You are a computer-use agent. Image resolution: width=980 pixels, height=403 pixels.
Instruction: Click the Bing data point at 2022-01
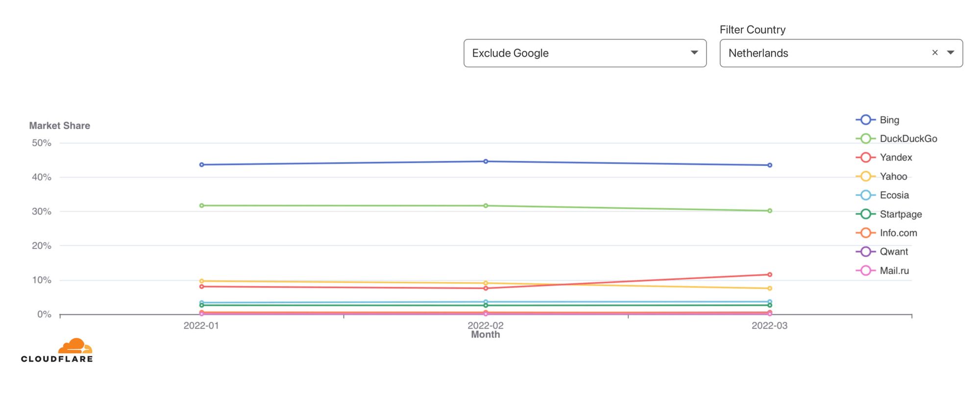[x=201, y=165]
